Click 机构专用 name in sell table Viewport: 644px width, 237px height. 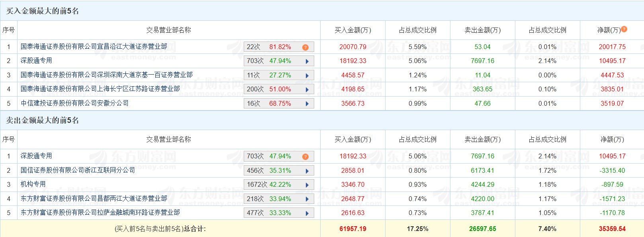[x=33, y=184]
